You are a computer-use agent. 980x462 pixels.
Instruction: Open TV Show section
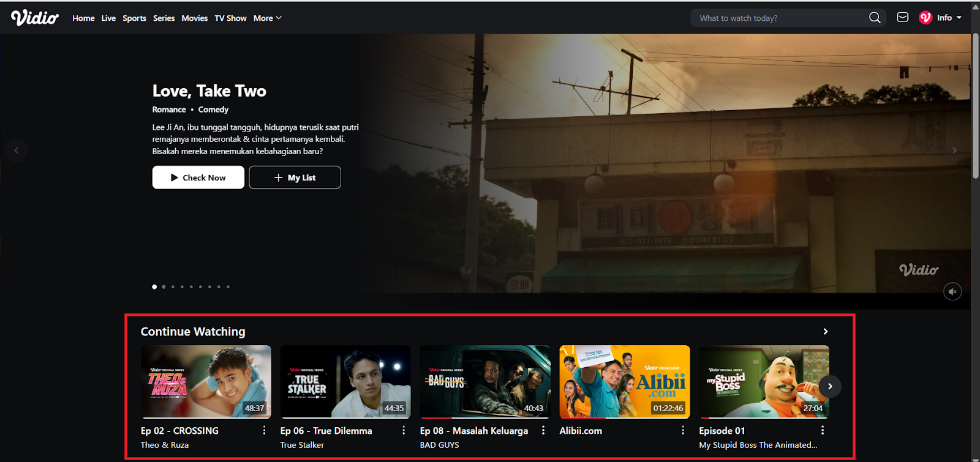[x=230, y=18]
